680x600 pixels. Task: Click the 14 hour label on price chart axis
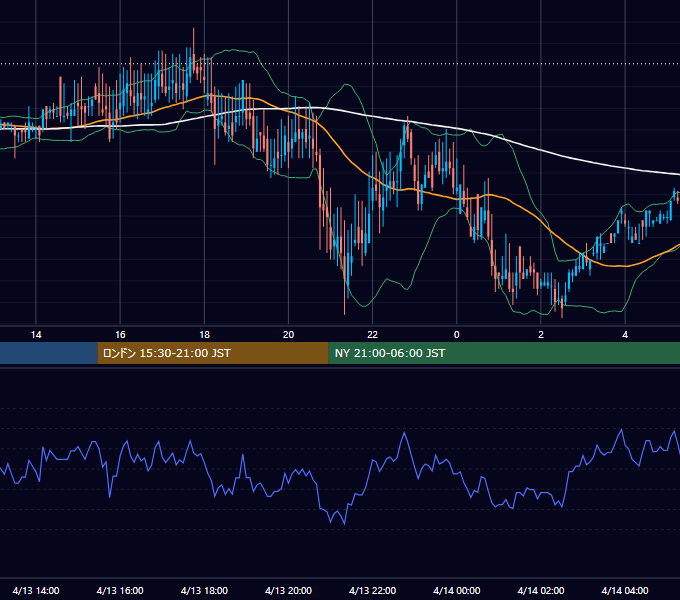(36, 335)
